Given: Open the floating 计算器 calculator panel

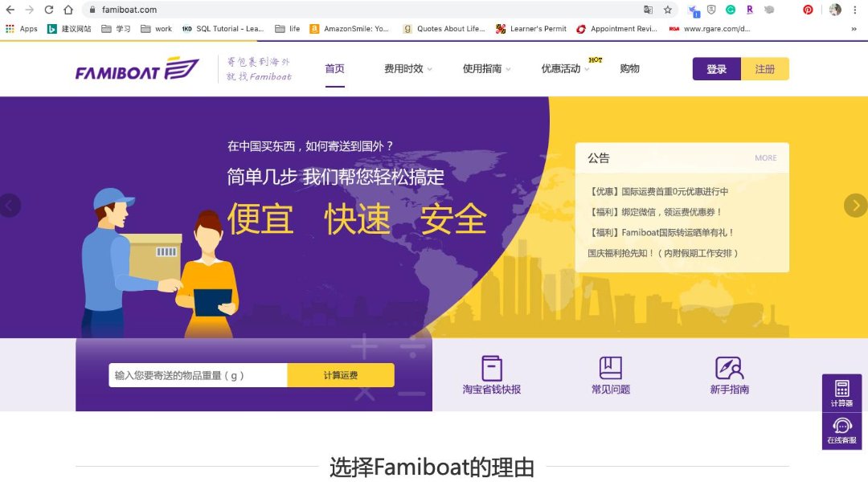Looking at the screenshot, I should (x=841, y=391).
